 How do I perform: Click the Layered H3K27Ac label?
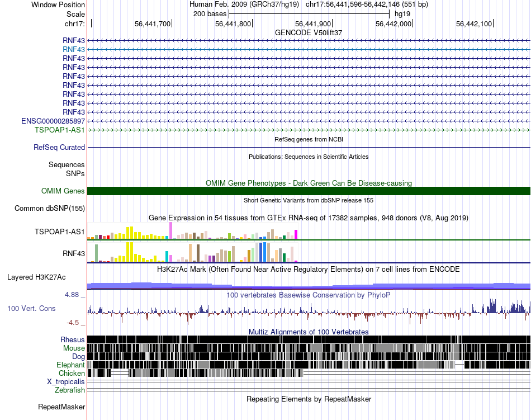tap(36, 277)
